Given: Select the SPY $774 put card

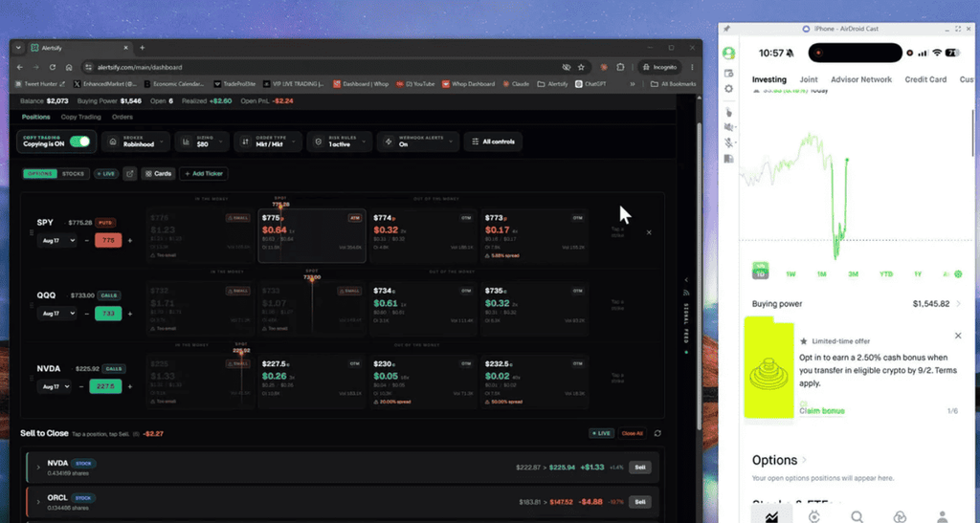Looking at the screenshot, I should [423, 235].
